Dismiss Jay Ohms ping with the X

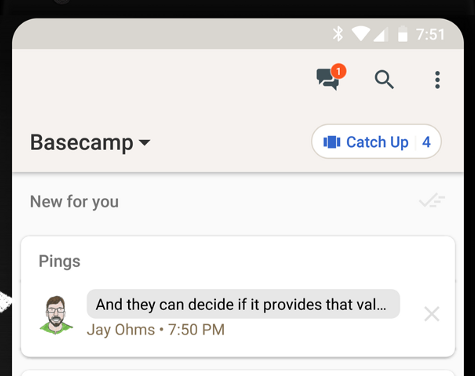pos(432,314)
